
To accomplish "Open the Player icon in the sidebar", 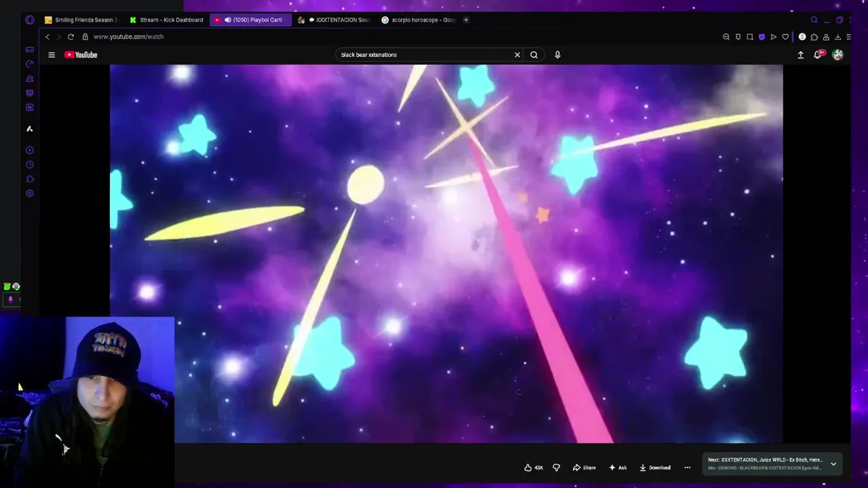I will [x=30, y=150].
